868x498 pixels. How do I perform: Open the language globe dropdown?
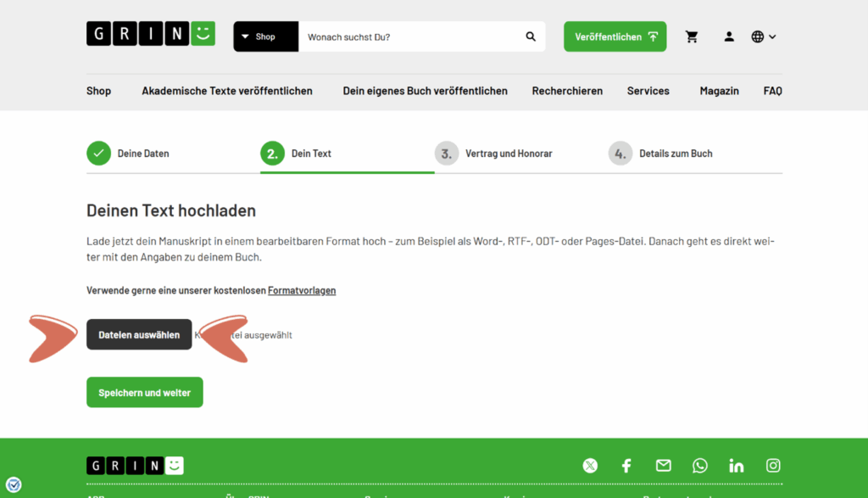763,36
